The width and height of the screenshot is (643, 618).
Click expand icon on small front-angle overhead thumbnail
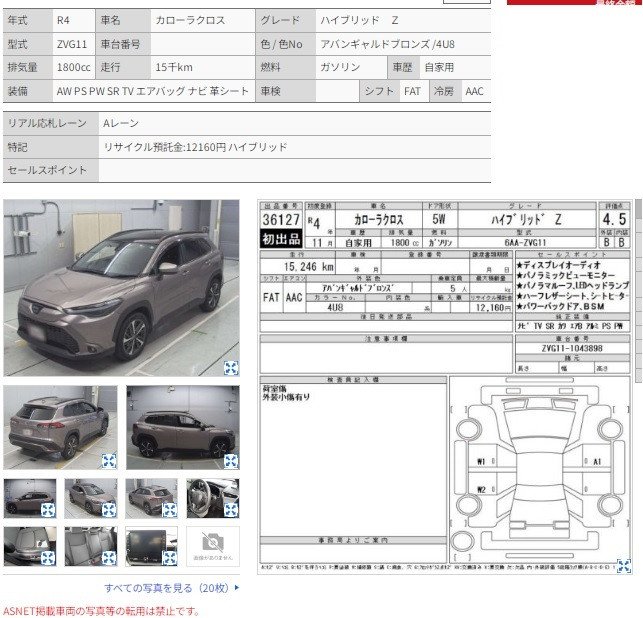pos(109,510)
